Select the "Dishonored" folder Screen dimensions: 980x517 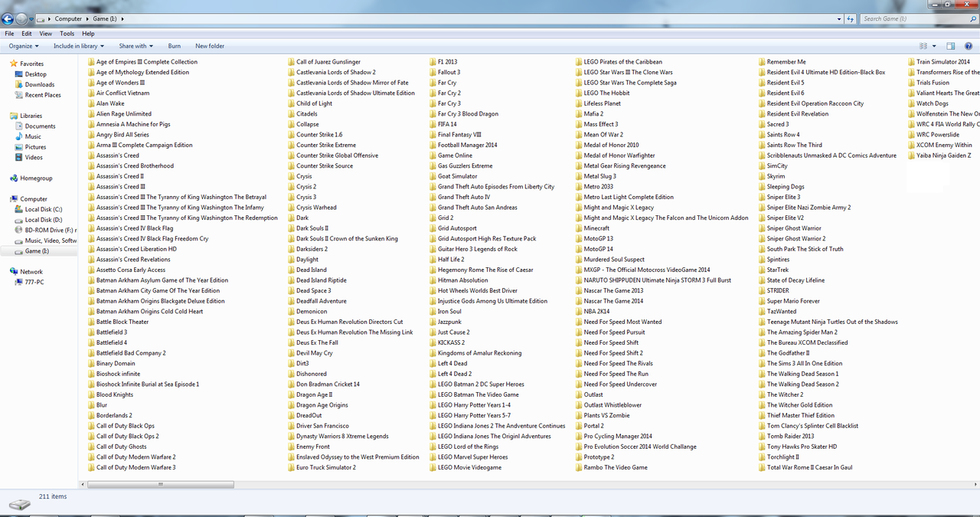pyautogui.click(x=307, y=374)
